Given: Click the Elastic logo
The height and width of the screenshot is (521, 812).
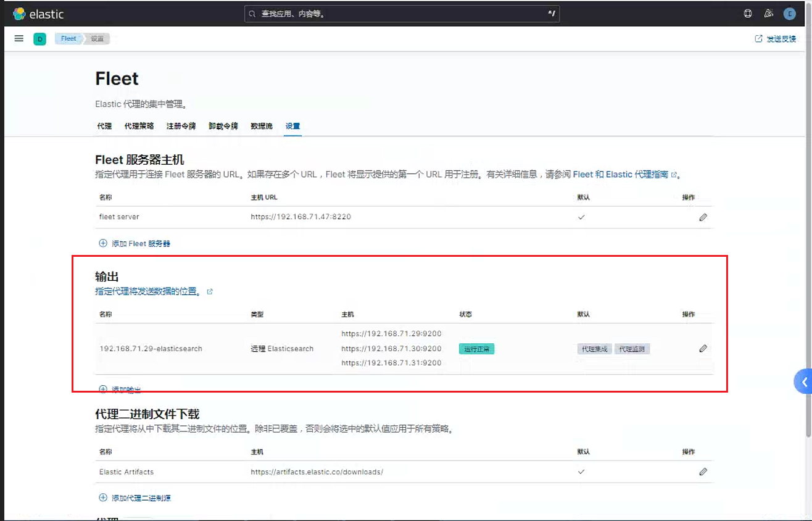Looking at the screenshot, I should [38, 14].
